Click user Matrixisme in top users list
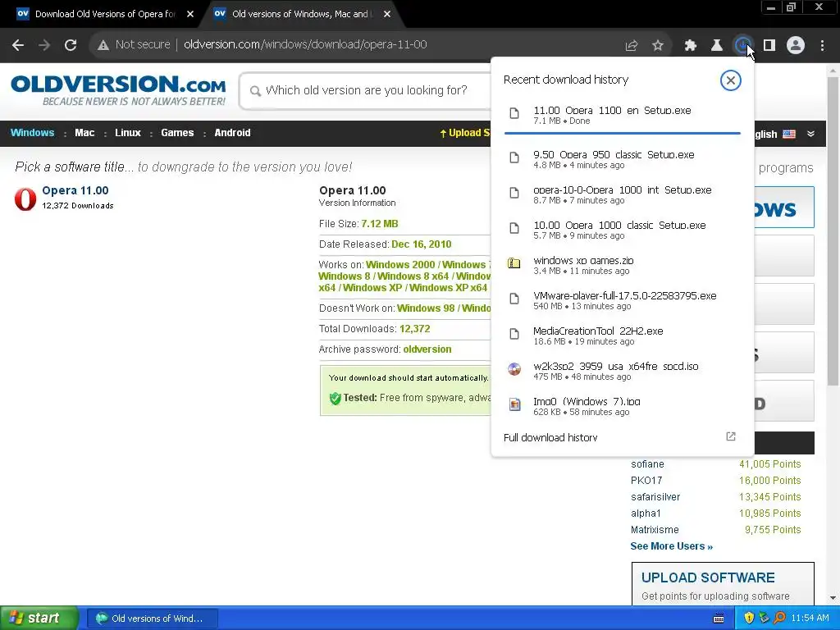 point(655,530)
